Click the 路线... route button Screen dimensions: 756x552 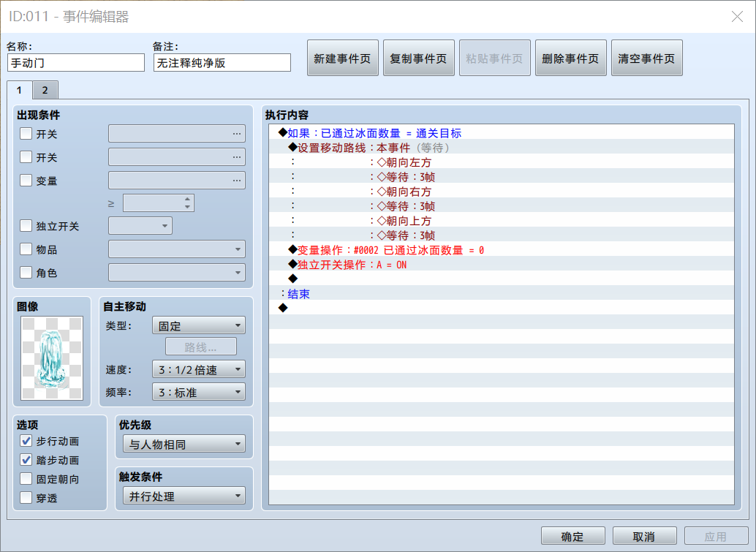[x=201, y=347]
